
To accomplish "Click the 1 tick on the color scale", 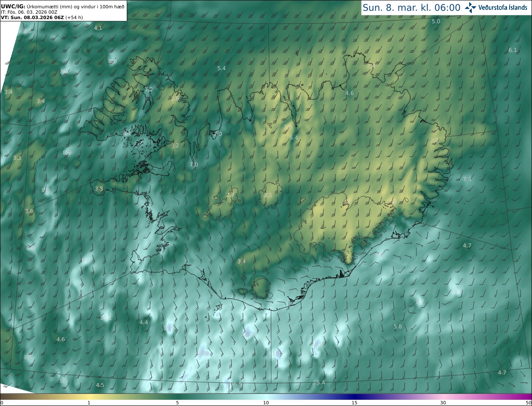I will (x=89, y=403).
